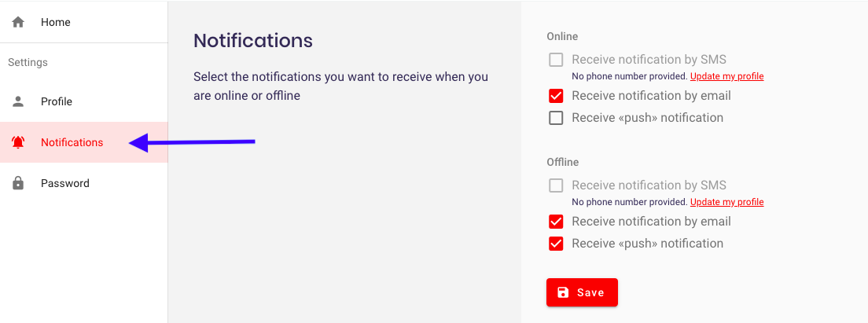This screenshot has height=323, width=868.
Task: Enable Online receive push notification
Action: (556, 118)
